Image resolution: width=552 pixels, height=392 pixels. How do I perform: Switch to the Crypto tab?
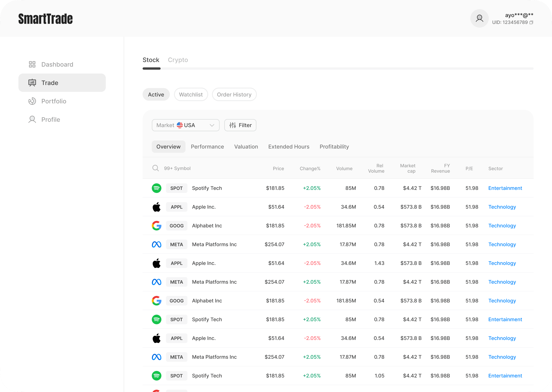coord(178,60)
